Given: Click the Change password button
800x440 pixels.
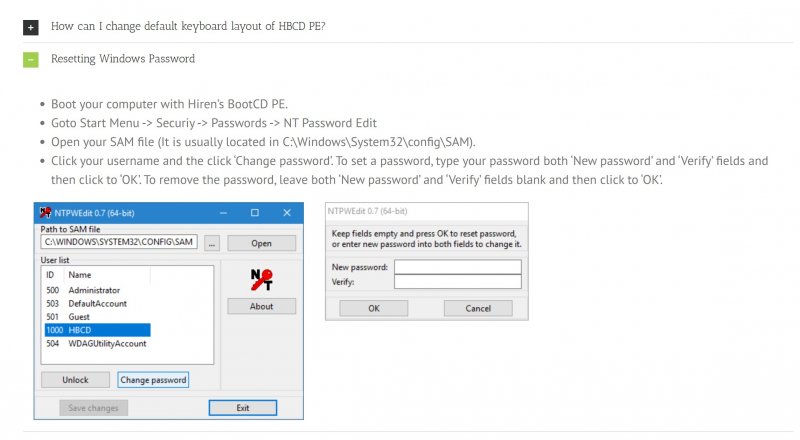Looking at the screenshot, I should (153, 380).
